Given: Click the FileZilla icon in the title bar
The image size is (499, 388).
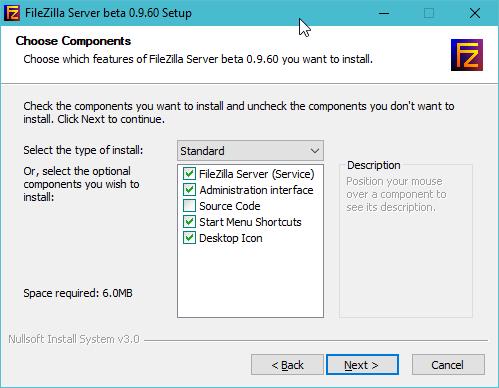Looking at the screenshot, I should tap(12, 13).
